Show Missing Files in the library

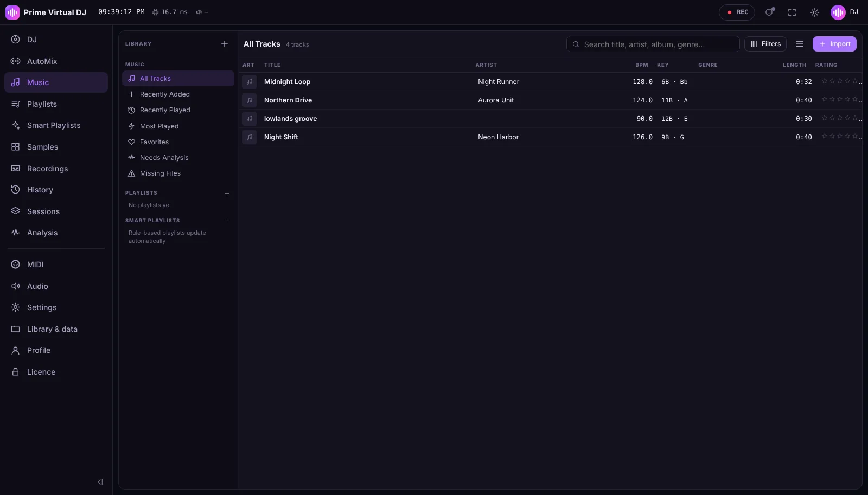coord(178,173)
